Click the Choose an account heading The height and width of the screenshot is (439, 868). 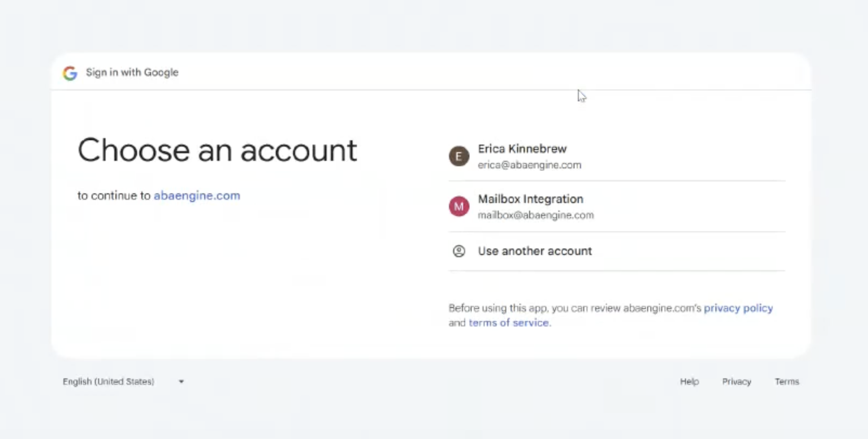[x=217, y=151]
